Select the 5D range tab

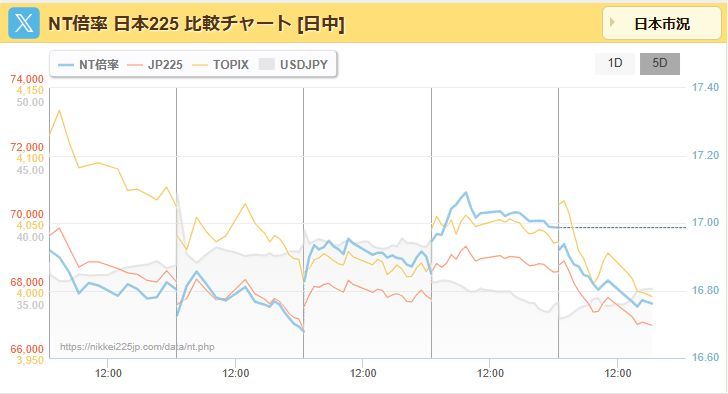660,64
